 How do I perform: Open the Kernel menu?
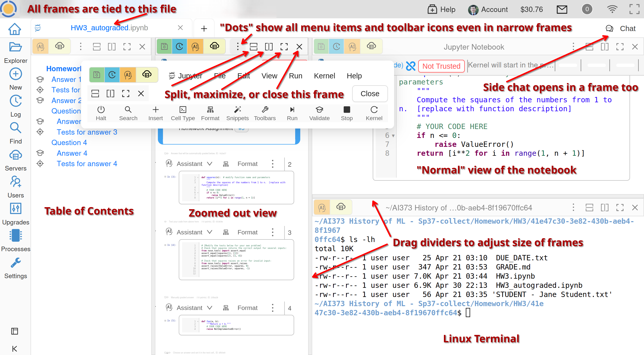click(324, 76)
